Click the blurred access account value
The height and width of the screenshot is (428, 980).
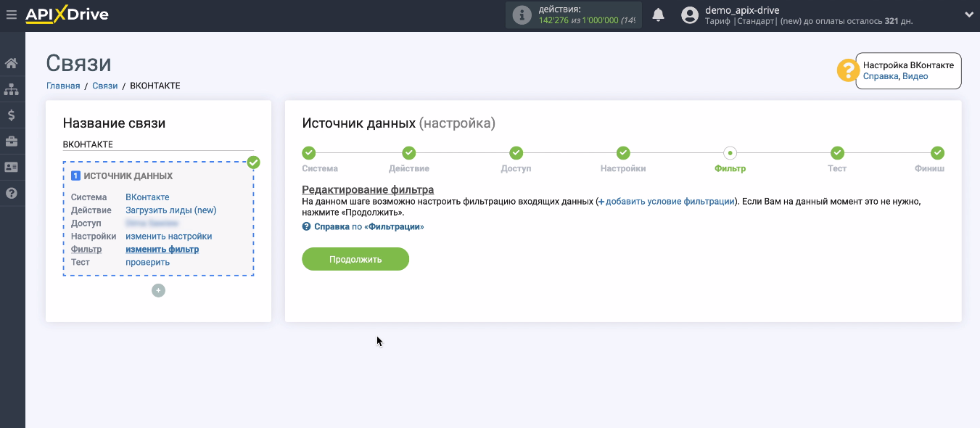point(152,223)
